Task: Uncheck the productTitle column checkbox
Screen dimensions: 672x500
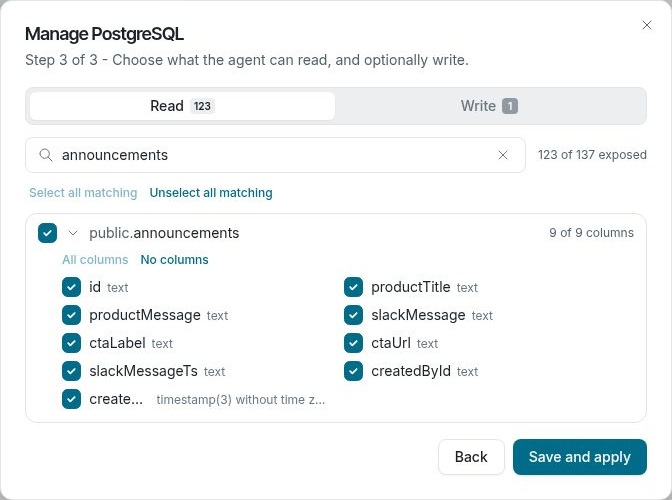Action: point(353,287)
